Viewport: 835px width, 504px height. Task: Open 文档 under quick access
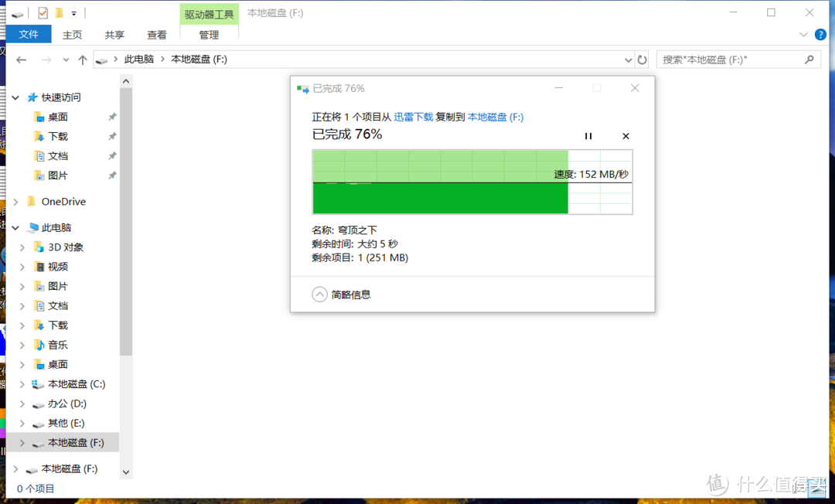tap(57, 156)
